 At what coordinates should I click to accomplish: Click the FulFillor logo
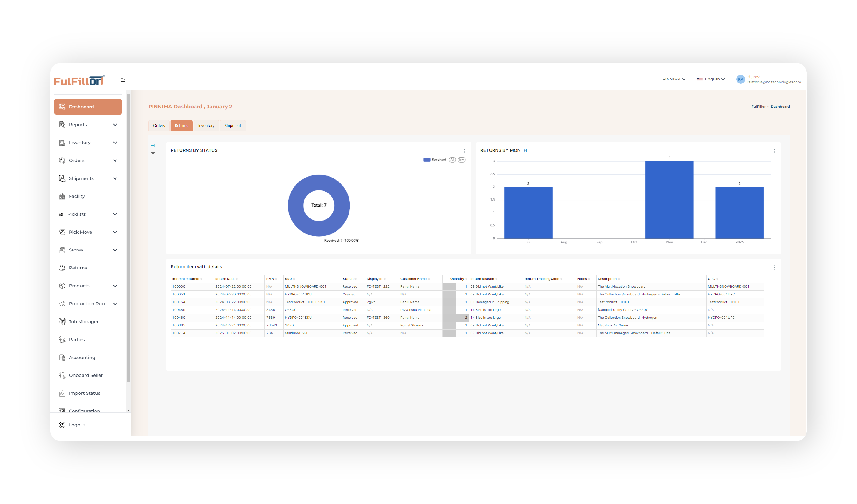tap(79, 81)
